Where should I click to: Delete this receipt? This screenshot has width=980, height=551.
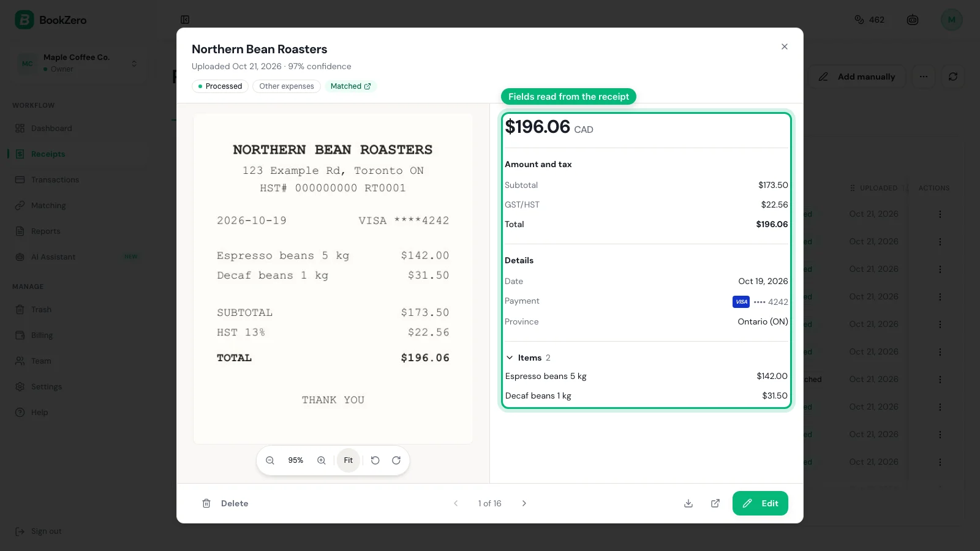(225, 503)
